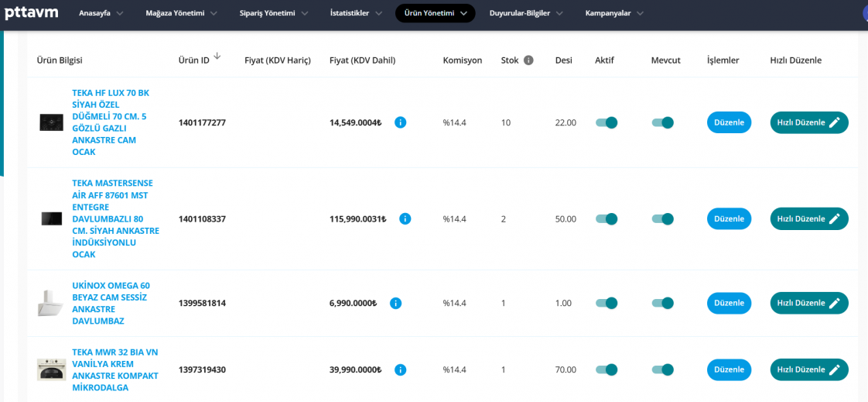Click Düzenle button for product 1401108337
Viewport: 868px width, 402px height.
point(729,219)
